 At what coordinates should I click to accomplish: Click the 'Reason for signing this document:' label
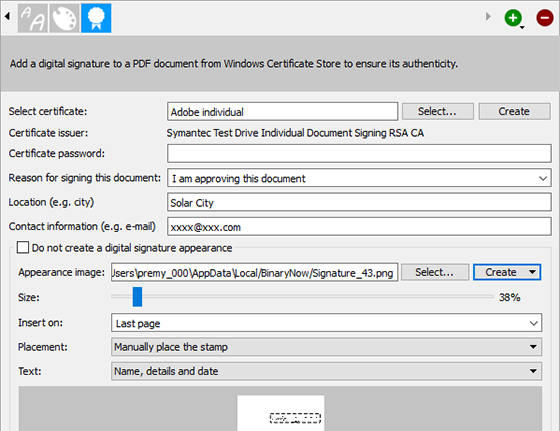(85, 178)
